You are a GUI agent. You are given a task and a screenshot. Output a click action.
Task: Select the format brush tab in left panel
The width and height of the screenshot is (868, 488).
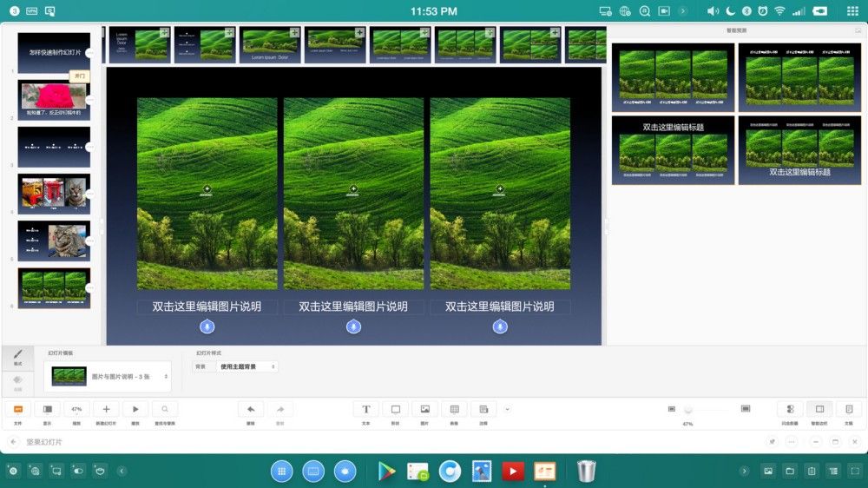(x=17, y=356)
